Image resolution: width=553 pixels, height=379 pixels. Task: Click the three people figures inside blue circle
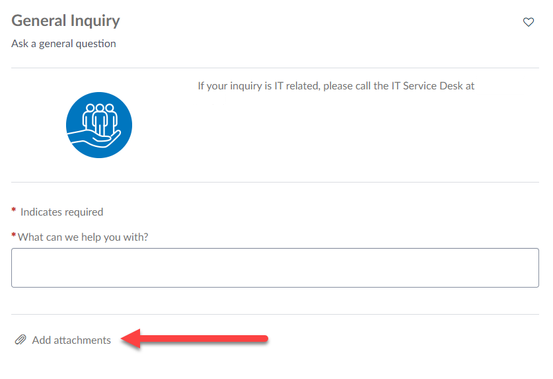pos(100,119)
